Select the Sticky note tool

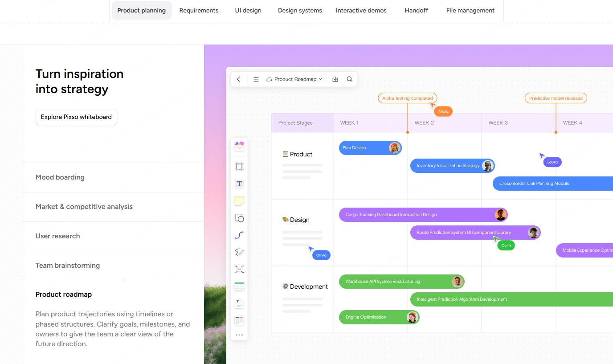pyautogui.click(x=239, y=201)
